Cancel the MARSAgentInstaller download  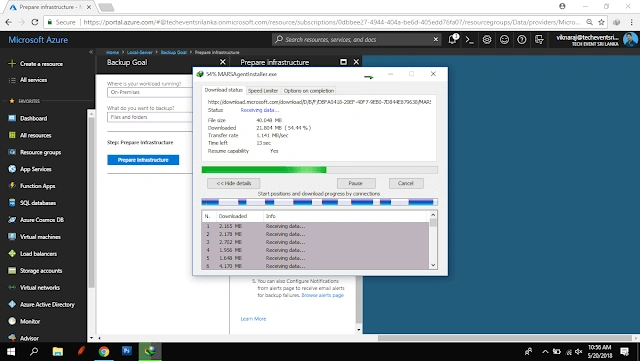pos(406,183)
